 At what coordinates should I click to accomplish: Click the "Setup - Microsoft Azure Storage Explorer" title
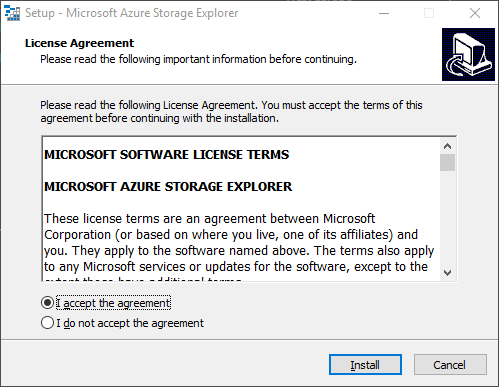(131, 13)
